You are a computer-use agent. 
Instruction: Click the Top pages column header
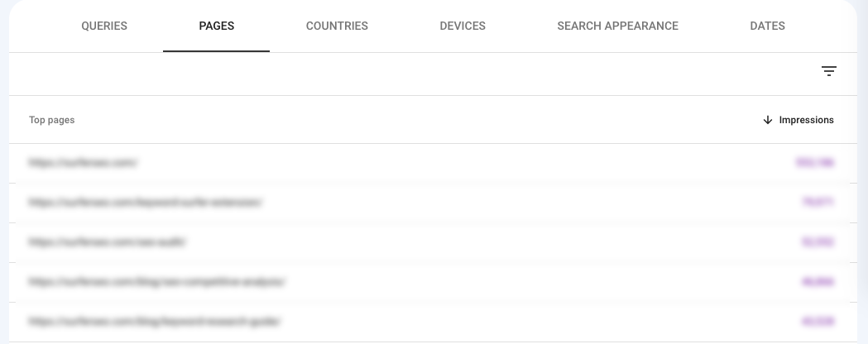click(51, 120)
